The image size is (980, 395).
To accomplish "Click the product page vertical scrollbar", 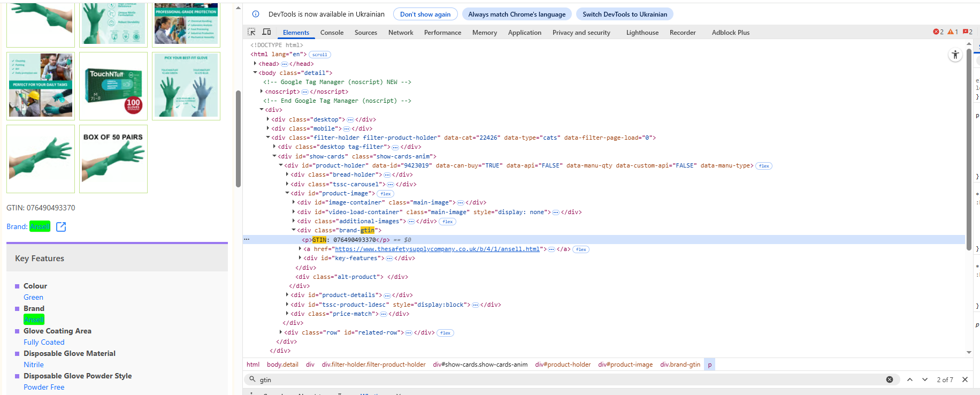I will point(238,139).
